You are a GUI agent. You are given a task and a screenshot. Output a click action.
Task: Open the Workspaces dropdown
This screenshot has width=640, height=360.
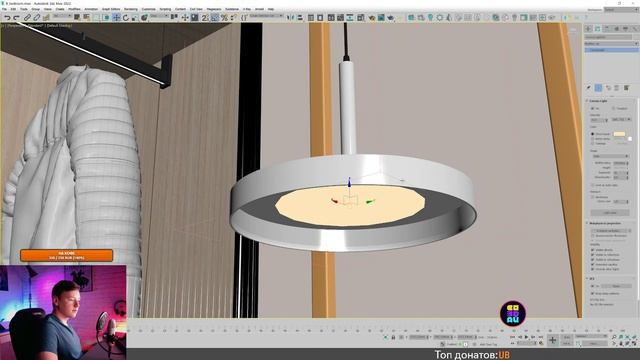click(x=621, y=9)
